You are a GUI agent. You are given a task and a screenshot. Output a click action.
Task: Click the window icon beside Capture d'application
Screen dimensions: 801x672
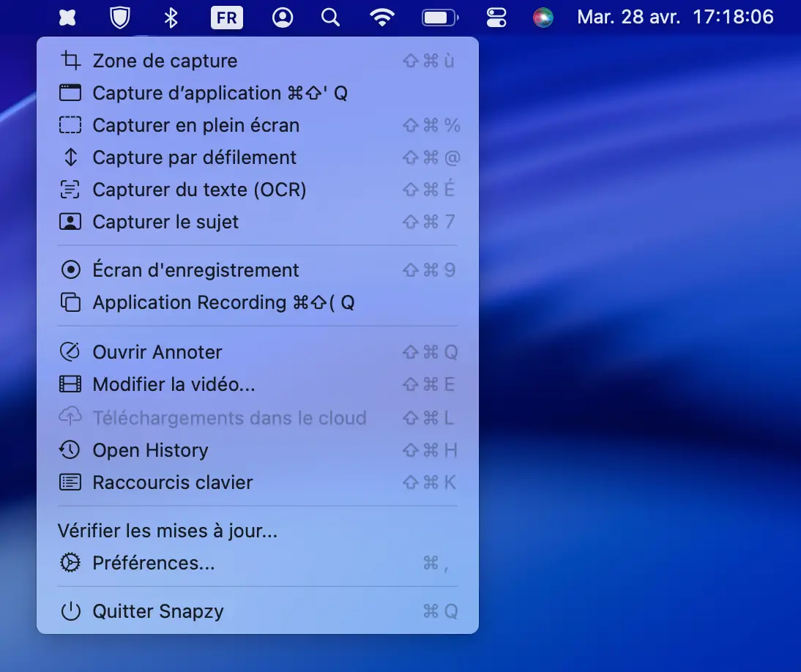[x=70, y=93]
